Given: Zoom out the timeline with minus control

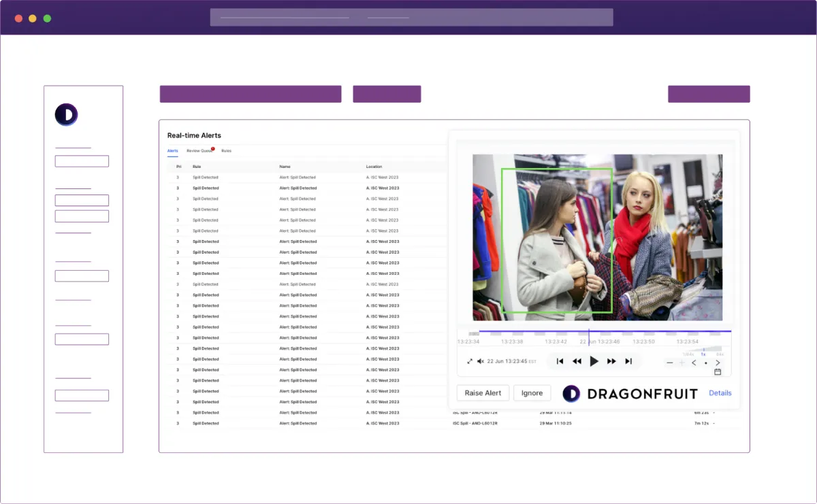Looking at the screenshot, I should coord(669,363).
